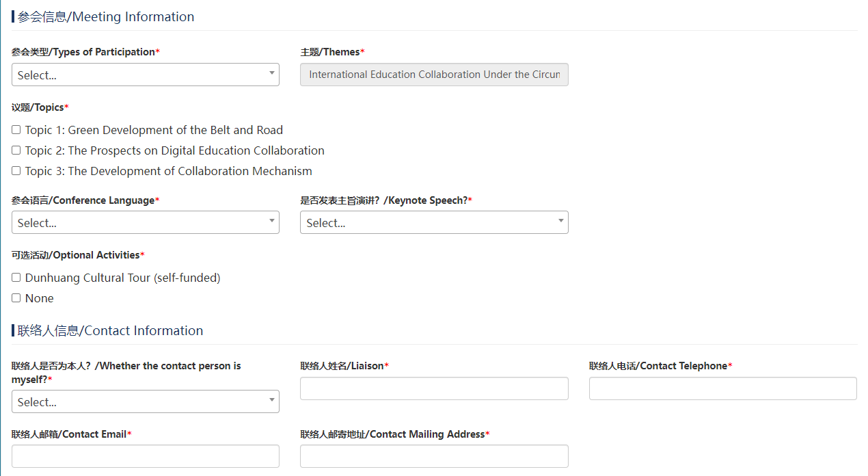Screen dimensions: 868x476
Task: Expand the Conference Language select box
Action: point(145,222)
